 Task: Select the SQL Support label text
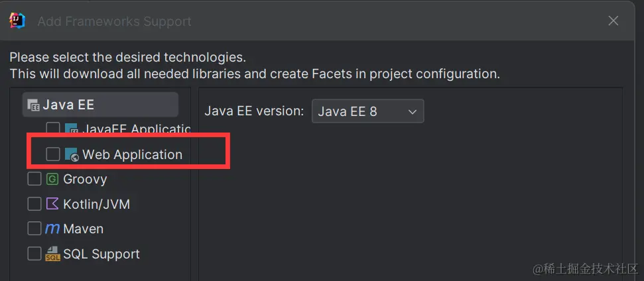[101, 254]
